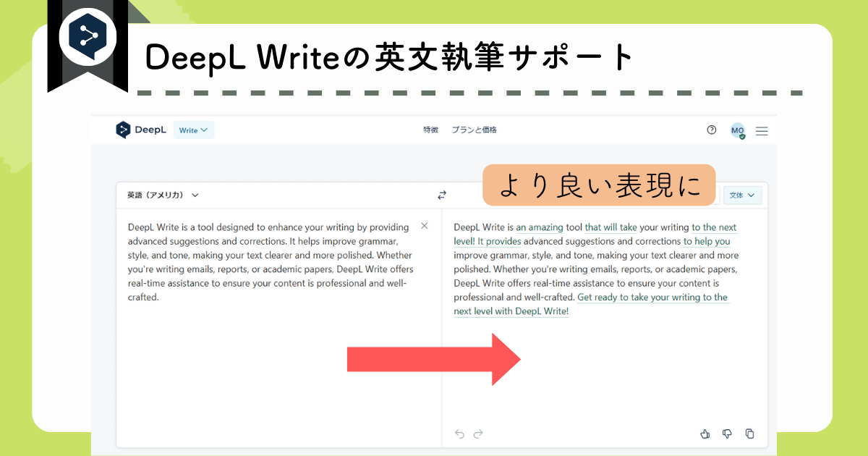Expand the 英語（アメリカ）language dropdown
Image resolution: width=868 pixels, height=456 pixels.
[x=163, y=195]
